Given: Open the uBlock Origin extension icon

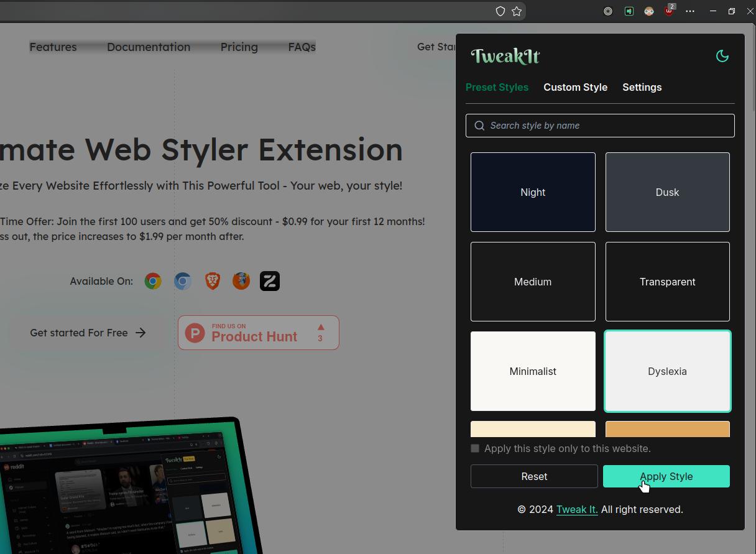Looking at the screenshot, I should pos(669,11).
